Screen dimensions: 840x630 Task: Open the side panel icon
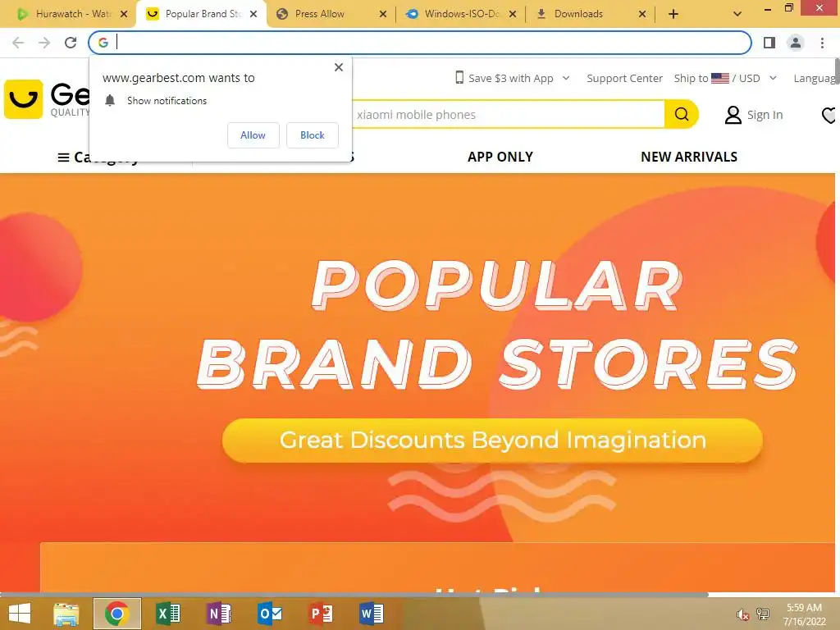coord(769,43)
